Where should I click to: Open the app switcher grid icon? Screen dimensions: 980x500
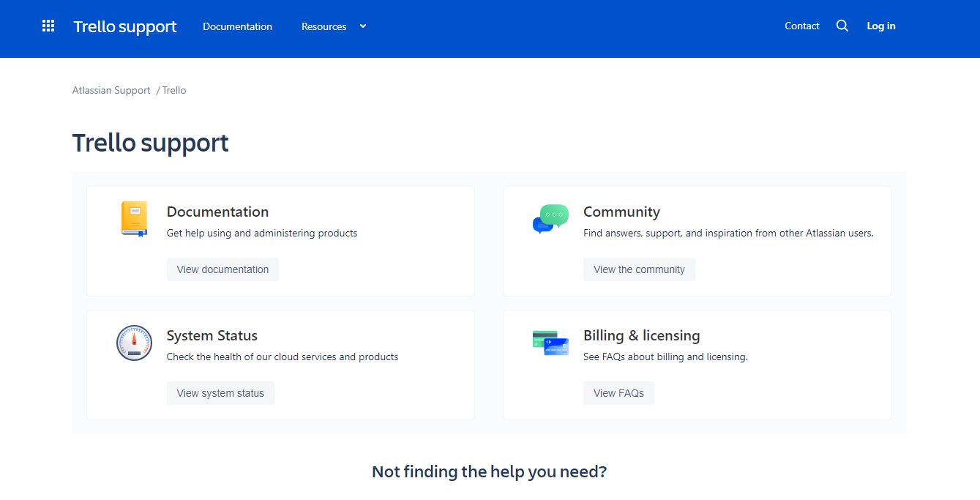(48, 26)
